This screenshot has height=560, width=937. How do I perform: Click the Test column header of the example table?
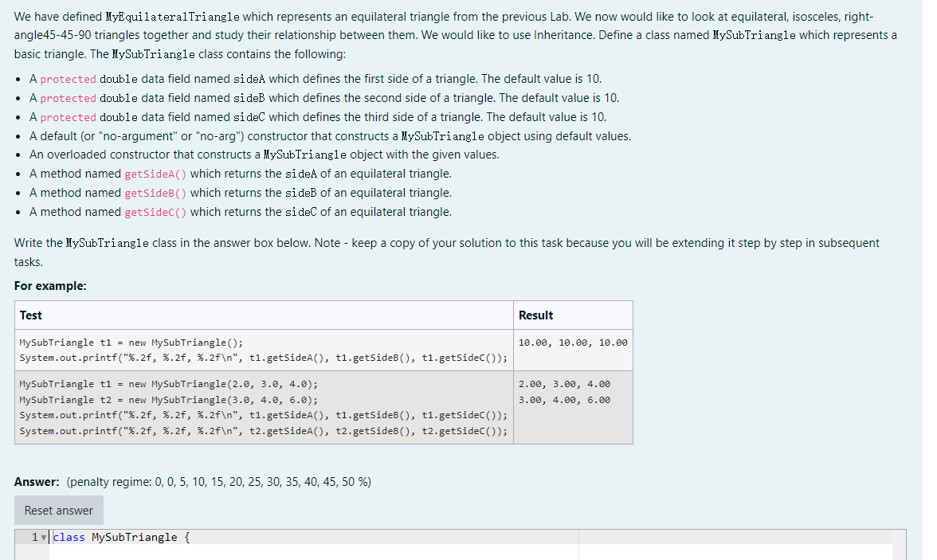29,315
